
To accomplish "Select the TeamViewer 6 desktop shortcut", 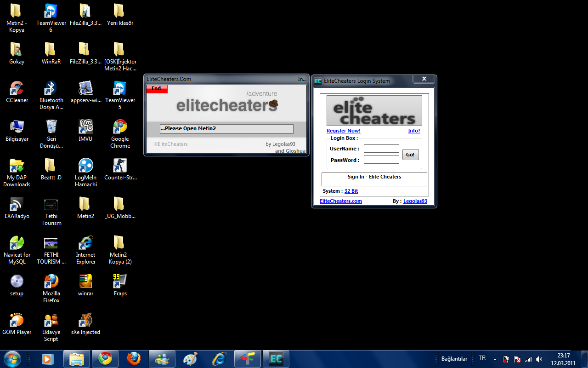I will coord(51,18).
